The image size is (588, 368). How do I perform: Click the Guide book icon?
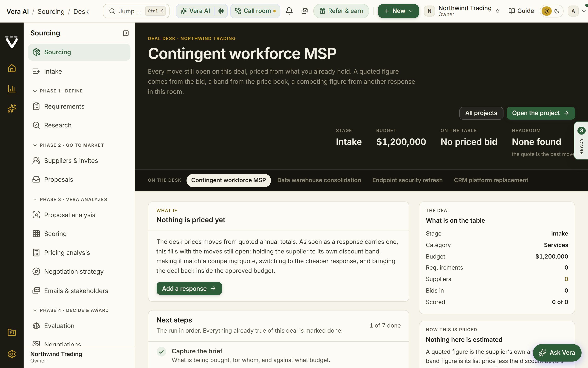tap(512, 11)
